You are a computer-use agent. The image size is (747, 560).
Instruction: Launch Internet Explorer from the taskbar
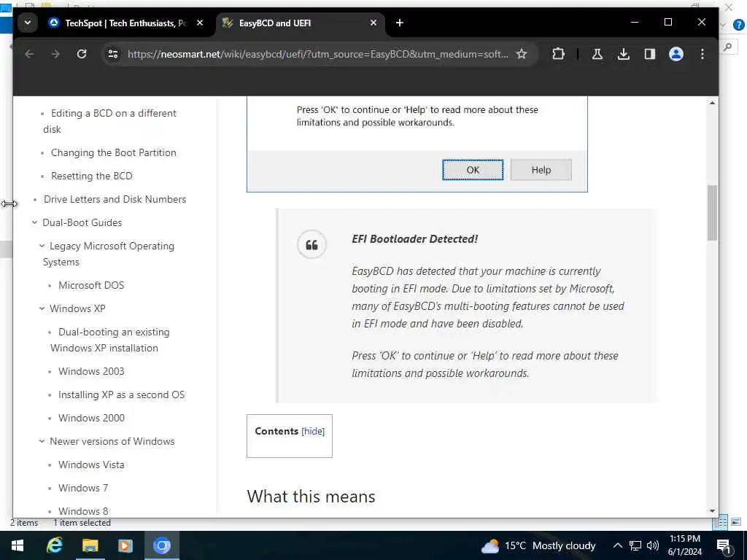[54, 545]
